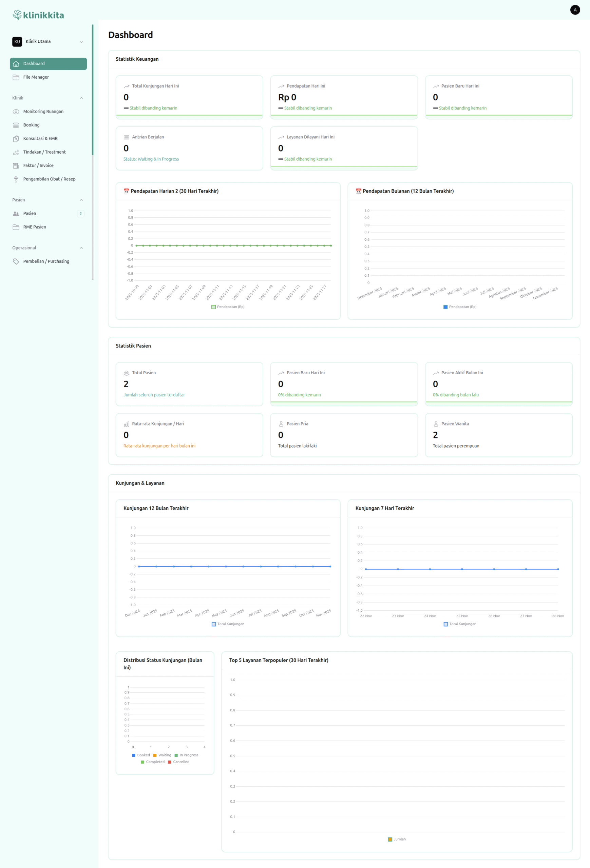Click green Pendapatan legend swatch in daily chart
The width and height of the screenshot is (590, 868).
[x=213, y=307]
